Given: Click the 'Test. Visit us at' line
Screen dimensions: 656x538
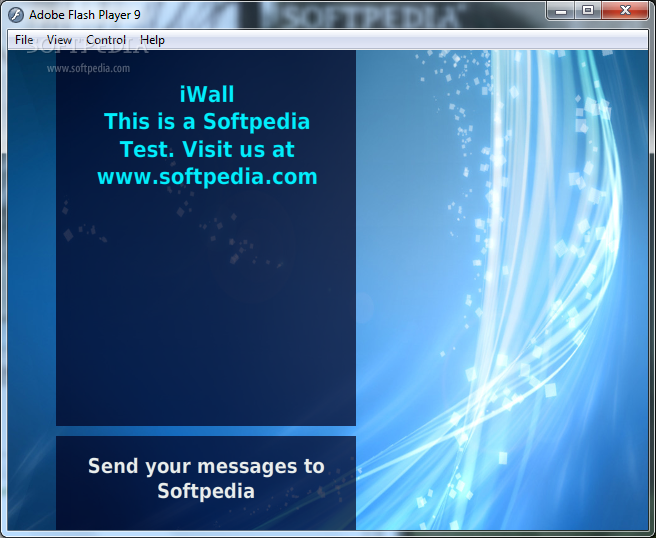Looking at the screenshot, I should pos(207,149).
